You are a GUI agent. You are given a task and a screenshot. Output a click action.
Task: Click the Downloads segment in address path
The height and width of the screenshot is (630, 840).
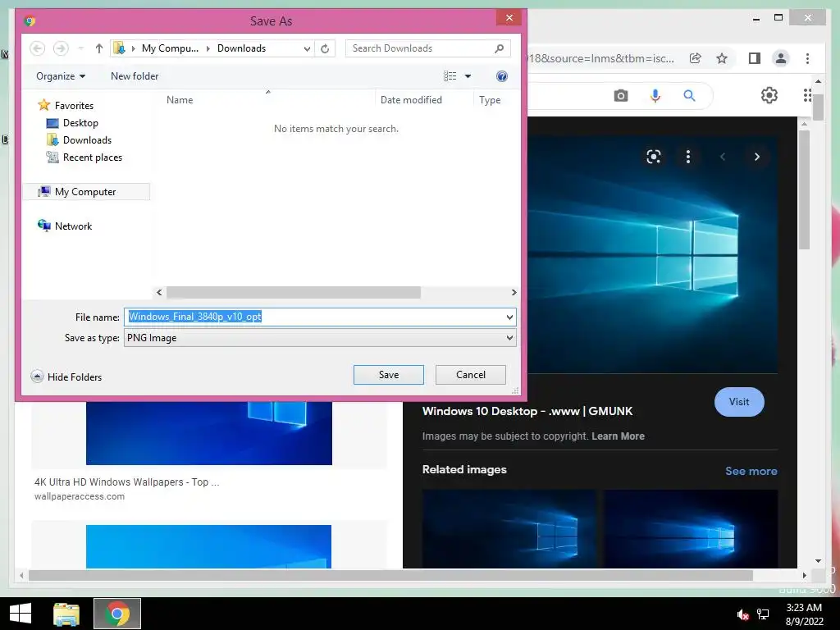[241, 48]
